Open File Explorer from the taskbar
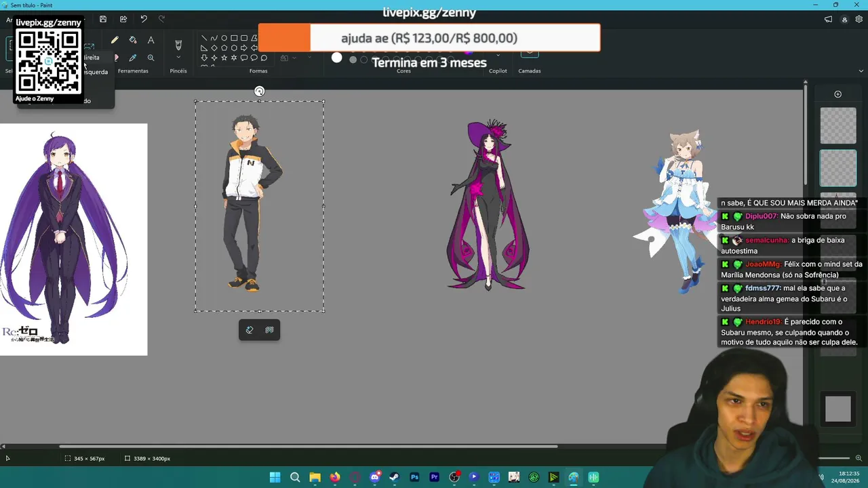 coord(315,477)
